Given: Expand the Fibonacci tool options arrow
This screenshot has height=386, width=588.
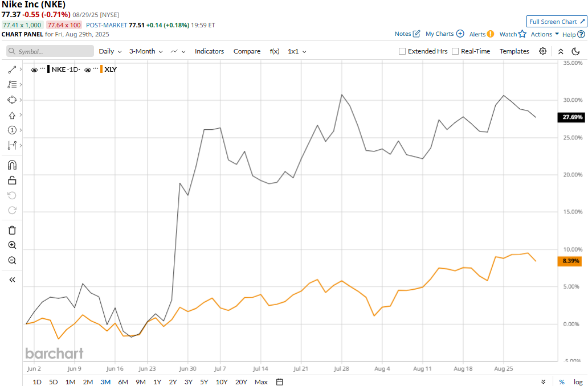Looking at the screenshot, I should (x=21, y=85).
